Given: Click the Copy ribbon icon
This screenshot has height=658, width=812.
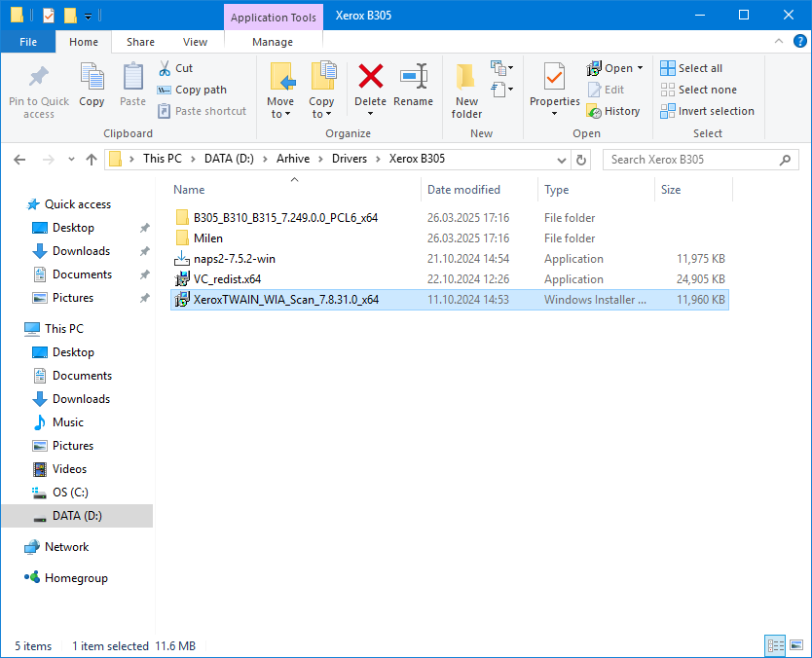Looking at the screenshot, I should click(92, 85).
